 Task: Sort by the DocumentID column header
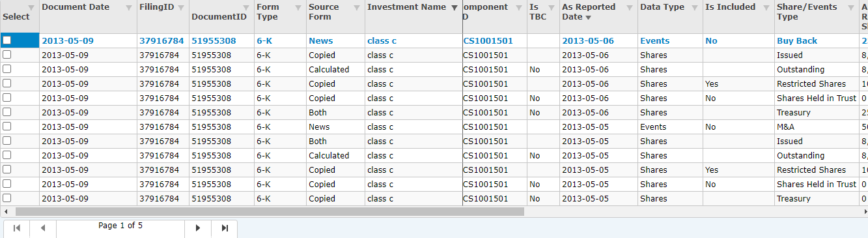coord(219,17)
